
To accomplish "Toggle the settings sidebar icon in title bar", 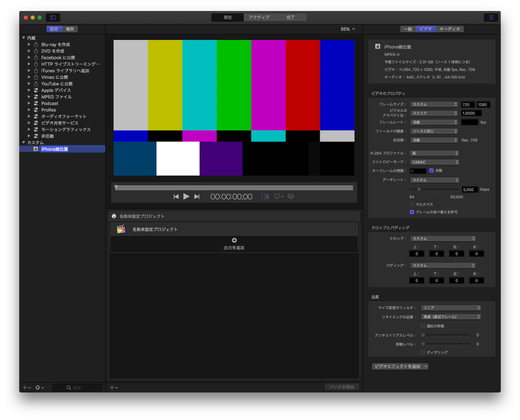I will pos(53,17).
